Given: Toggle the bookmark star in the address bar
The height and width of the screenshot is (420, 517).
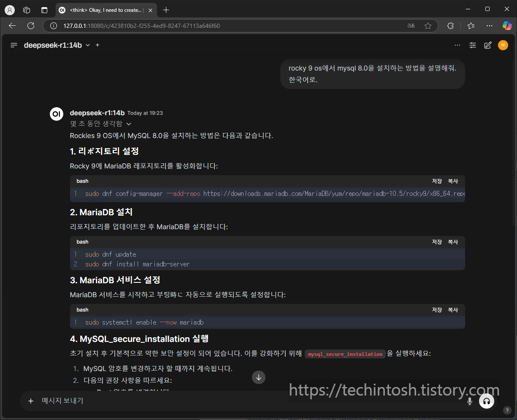Looking at the screenshot, I should pyautogui.click(x=428, y=26).
